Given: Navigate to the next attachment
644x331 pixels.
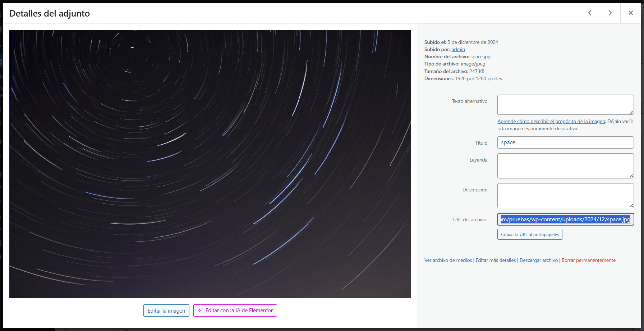Looking at the screenshot, I should pos(610,13).
